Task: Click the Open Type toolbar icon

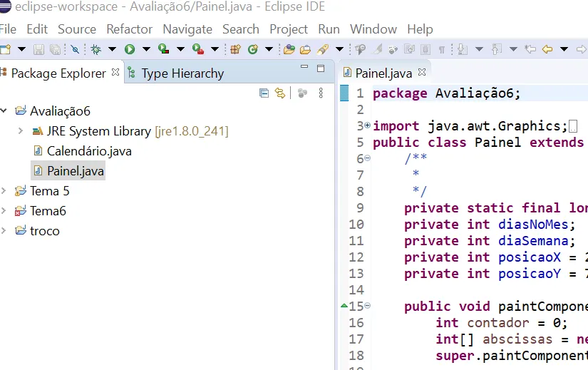Action: point(289,49)
